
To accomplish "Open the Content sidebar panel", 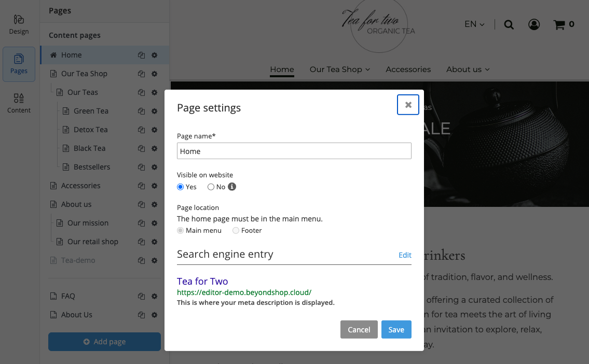I will coord(19,103).
